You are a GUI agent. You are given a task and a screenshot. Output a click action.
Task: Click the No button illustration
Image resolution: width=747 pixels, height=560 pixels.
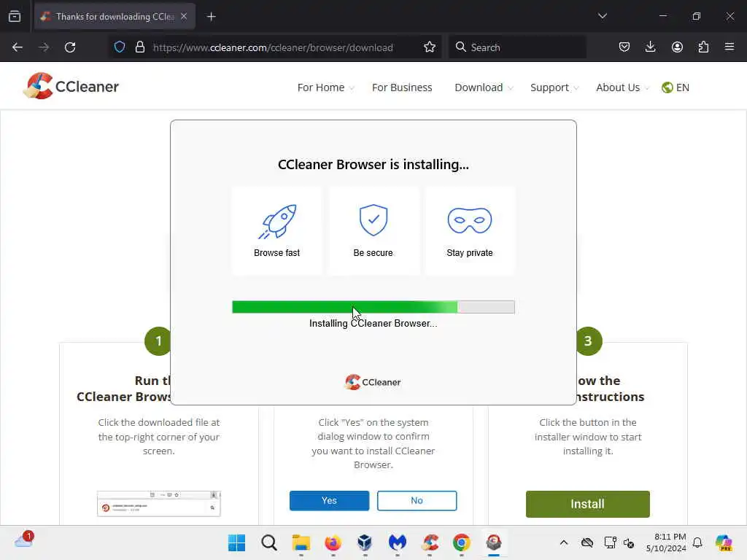pos(417,500)
